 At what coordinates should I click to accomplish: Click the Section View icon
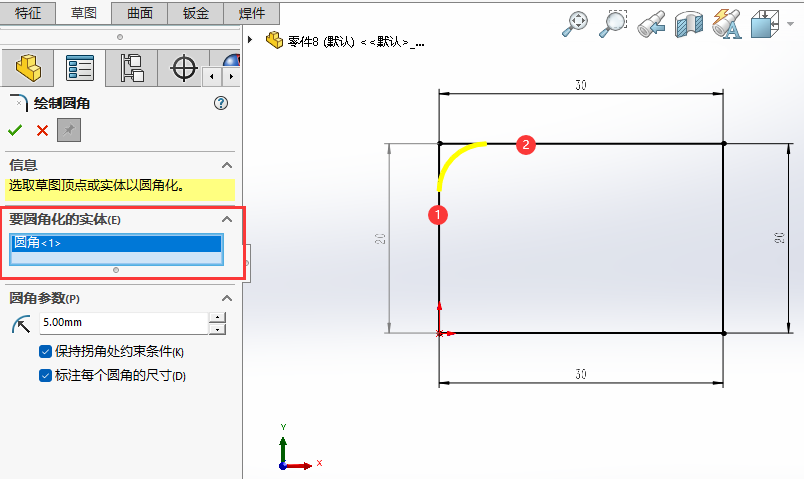689,24
